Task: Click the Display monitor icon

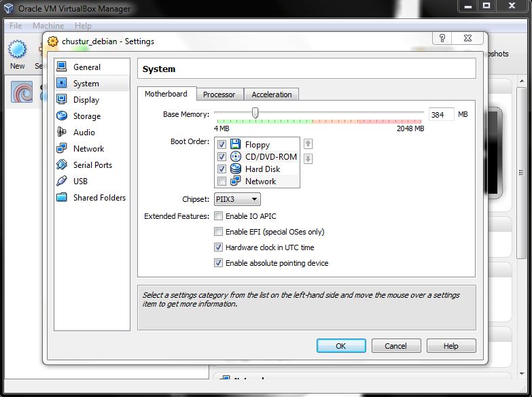Action: click(x=62, y=99)
